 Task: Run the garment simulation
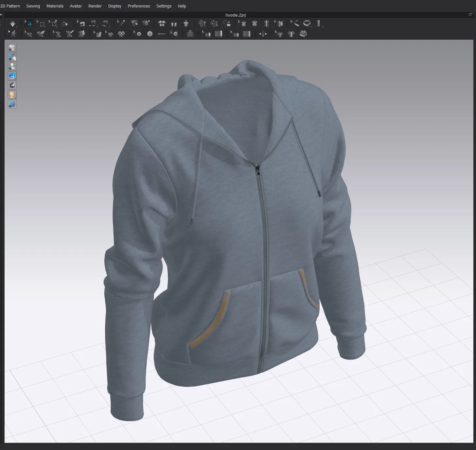point(13,23)
